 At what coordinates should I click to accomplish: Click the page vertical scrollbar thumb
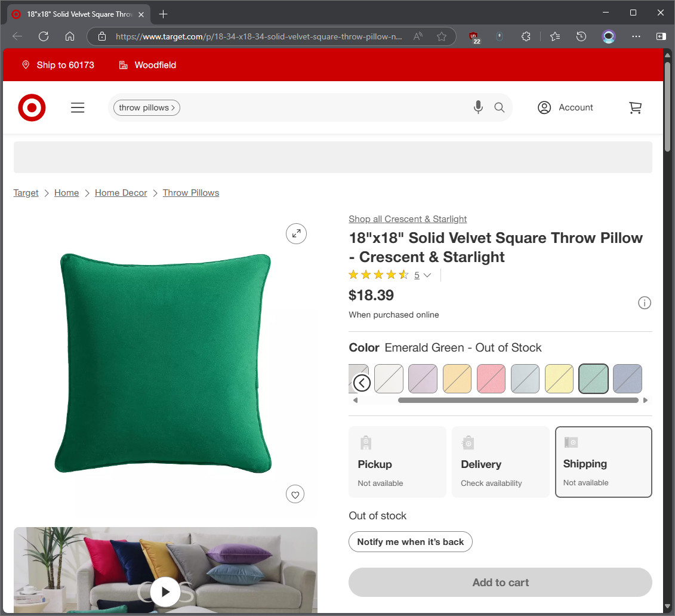pos(668,107)
